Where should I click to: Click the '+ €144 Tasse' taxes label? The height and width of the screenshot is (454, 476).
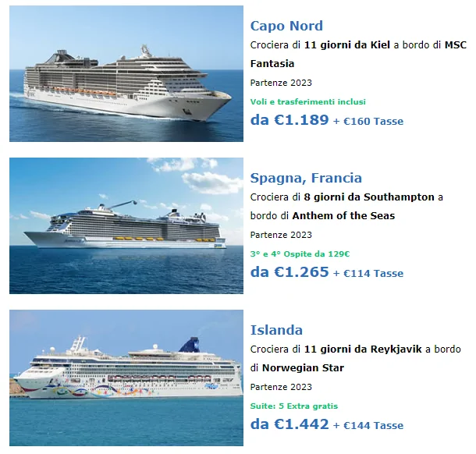[368, 426]
